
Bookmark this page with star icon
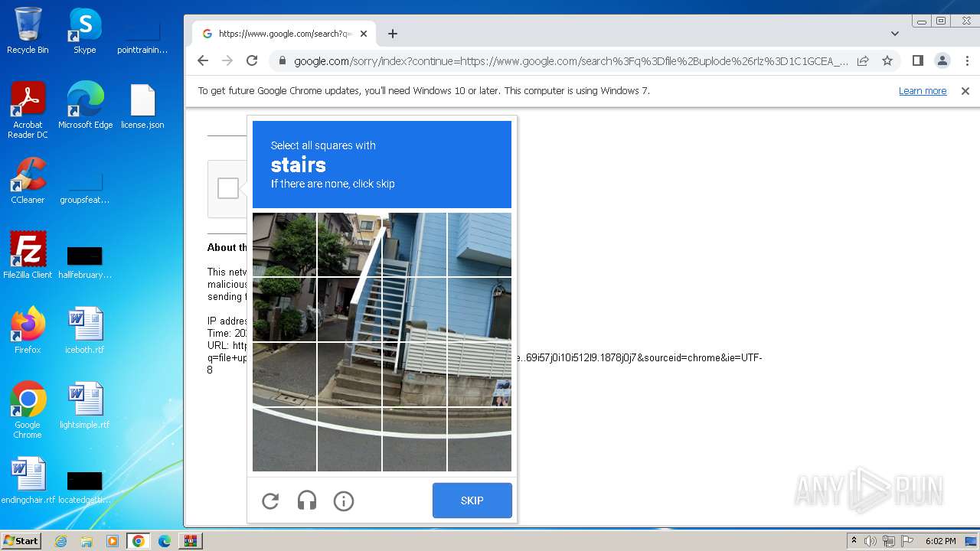point(887,60)
